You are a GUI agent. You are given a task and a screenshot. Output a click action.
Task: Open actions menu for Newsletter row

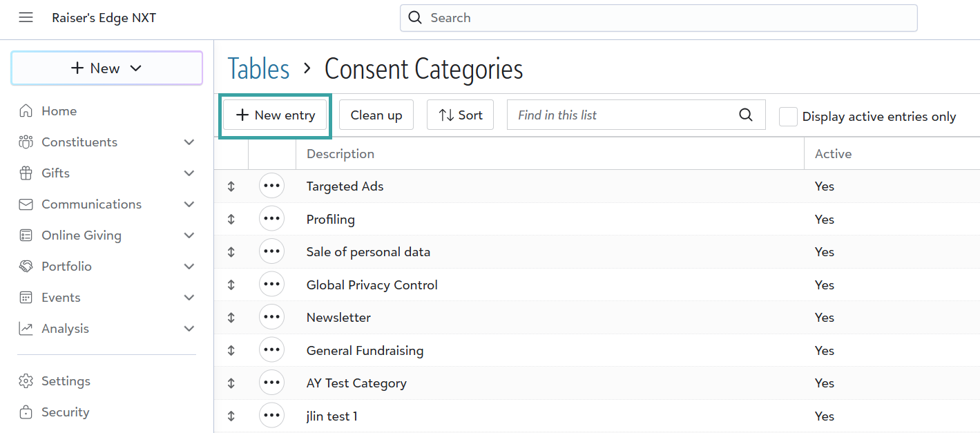[x=271, y=318]
